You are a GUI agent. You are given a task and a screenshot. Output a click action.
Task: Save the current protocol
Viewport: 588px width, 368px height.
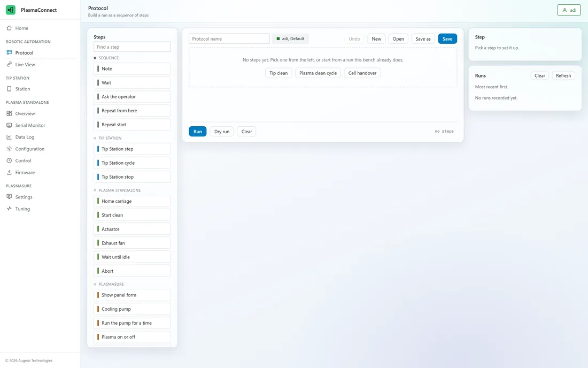click(447, 39)
